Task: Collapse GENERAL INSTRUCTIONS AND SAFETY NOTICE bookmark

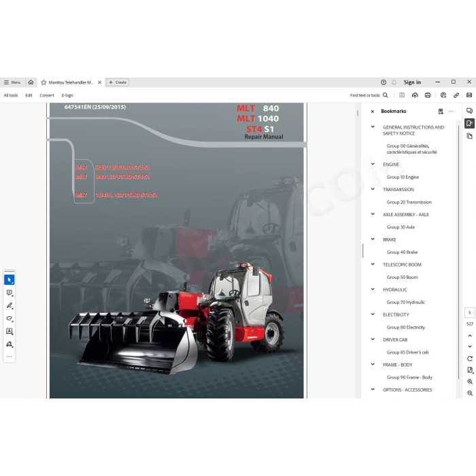Action: coord(373,127)
